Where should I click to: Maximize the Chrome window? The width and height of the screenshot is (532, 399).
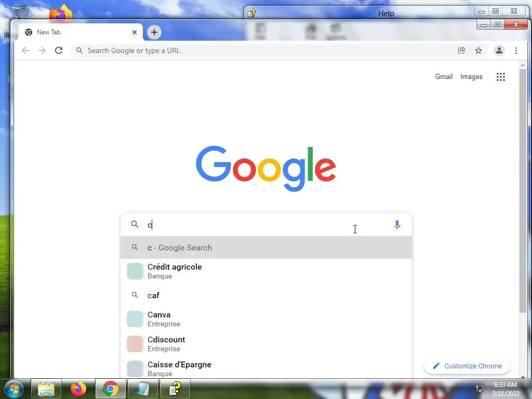coord(498,24)
